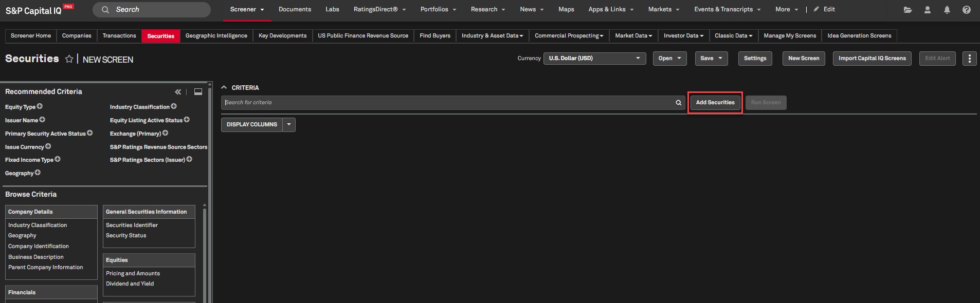Image resolution: width=980 pixels, height=303 pixels.
Task: Collapse the Recommended Criteria side panel
Action: pyautogui.click(x=178, y=92)
